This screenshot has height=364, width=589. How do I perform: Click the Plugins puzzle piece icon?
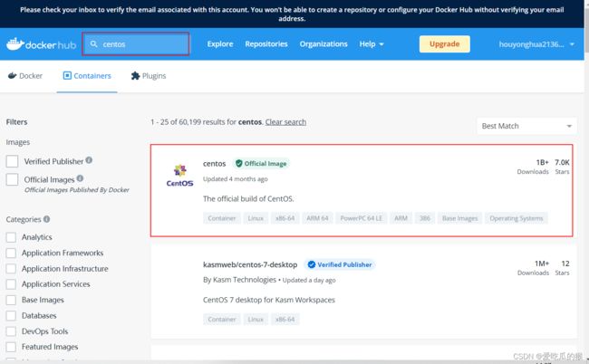pos(135,76)
